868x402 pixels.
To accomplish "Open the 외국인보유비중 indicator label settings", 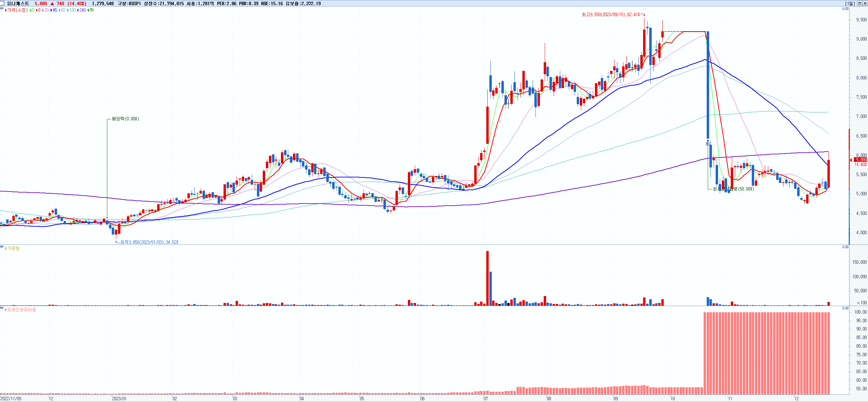I will point(21,309).
